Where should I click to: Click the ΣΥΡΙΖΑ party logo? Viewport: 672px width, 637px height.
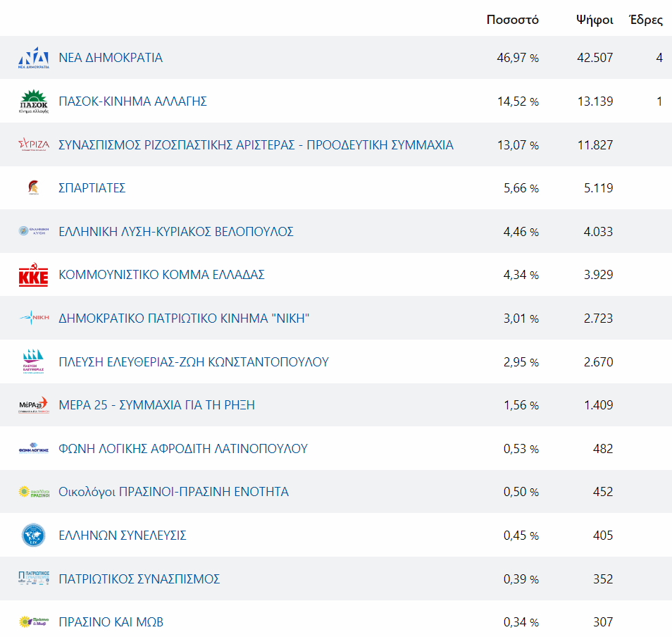click(33, 144)
